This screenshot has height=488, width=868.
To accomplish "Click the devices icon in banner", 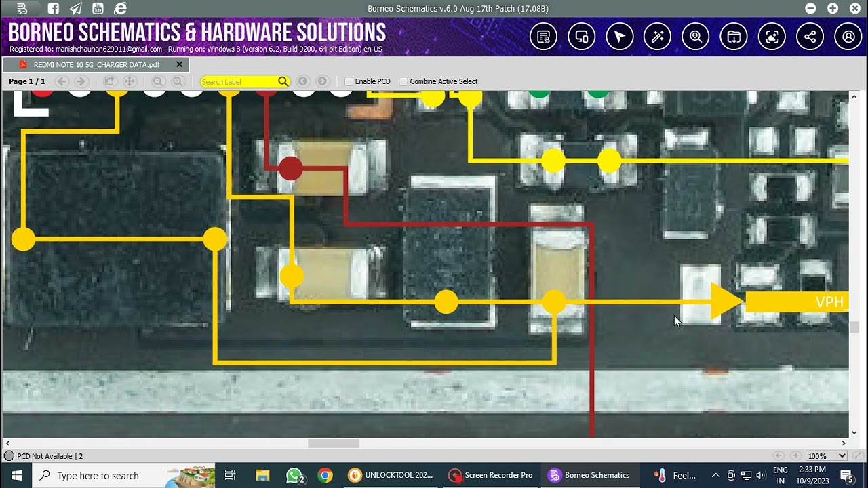I will (x=581, y=37).
